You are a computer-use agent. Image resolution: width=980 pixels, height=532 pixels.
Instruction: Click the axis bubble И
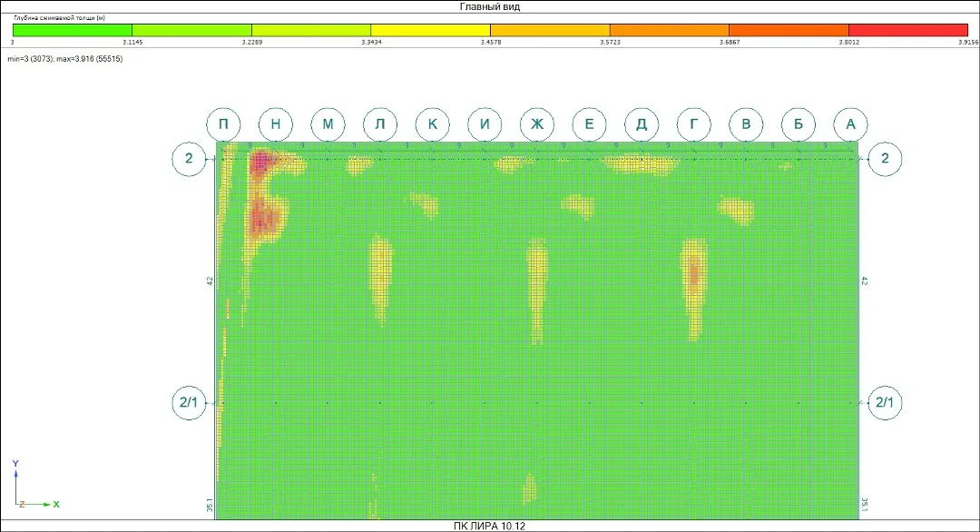pyautogui.click(x=485, y=123)
